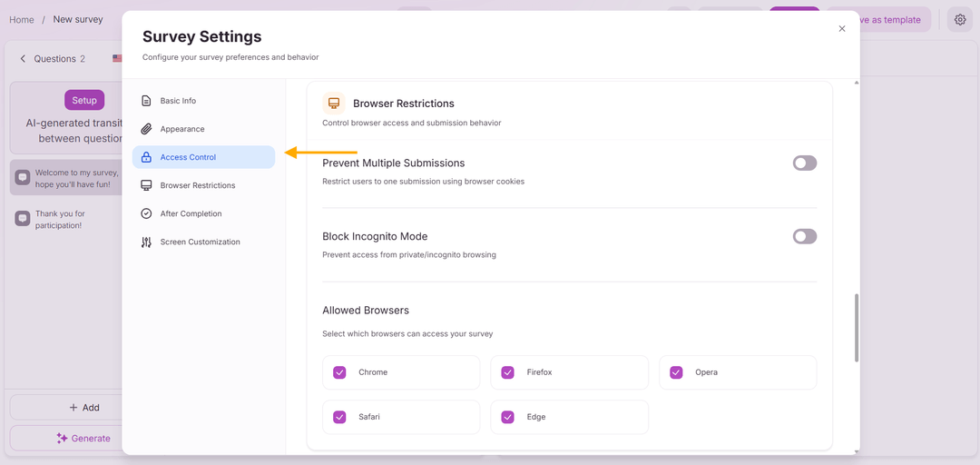Uncheck the Safari browser checkbox
The image size is (980, 465).
click(339, 417)
